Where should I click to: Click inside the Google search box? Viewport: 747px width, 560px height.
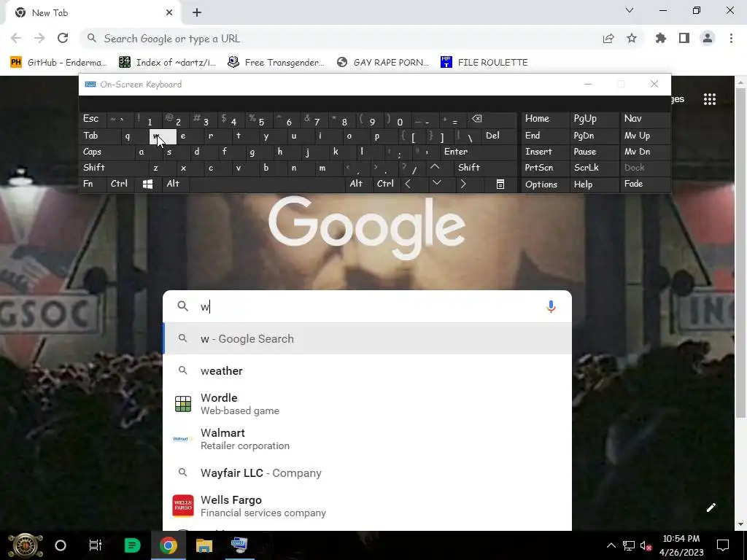pyautogui.click(x=367, y=306)
